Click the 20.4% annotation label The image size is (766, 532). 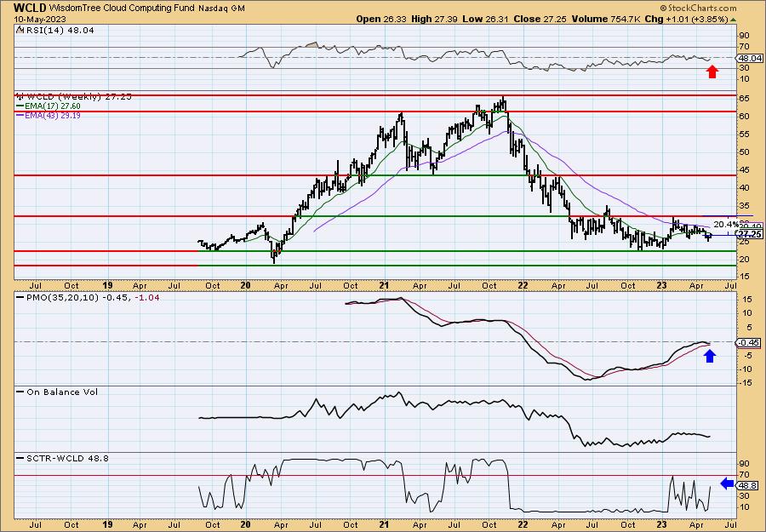(726, 224)
